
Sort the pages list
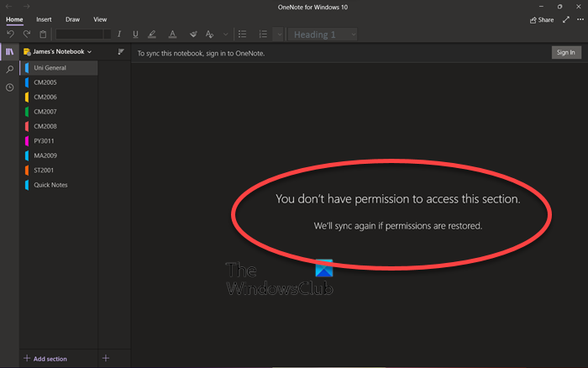click(121, 51)
